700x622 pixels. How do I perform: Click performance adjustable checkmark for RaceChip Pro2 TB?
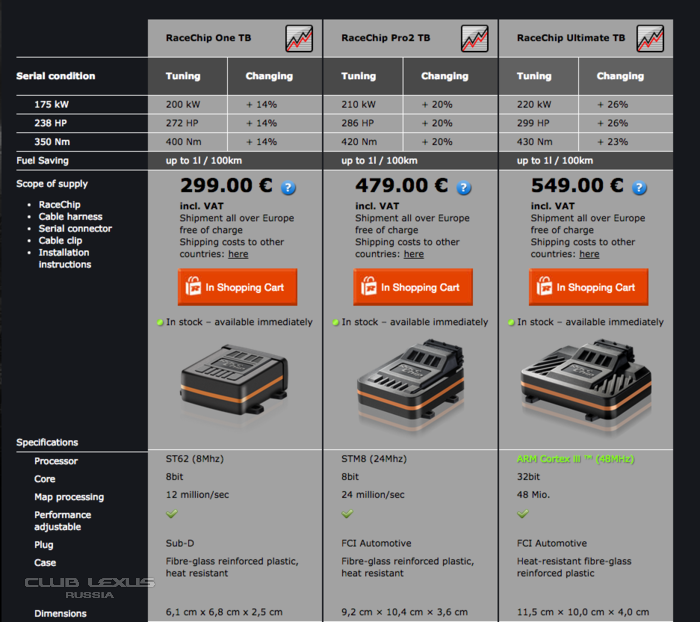(347, 514)
